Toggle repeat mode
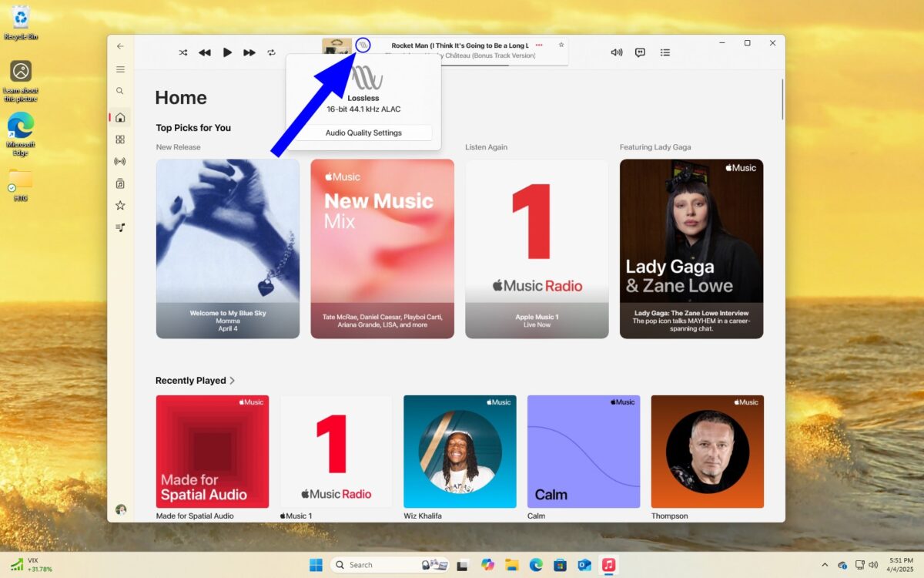This screenshot has width=924, height=578. [271, 52]
